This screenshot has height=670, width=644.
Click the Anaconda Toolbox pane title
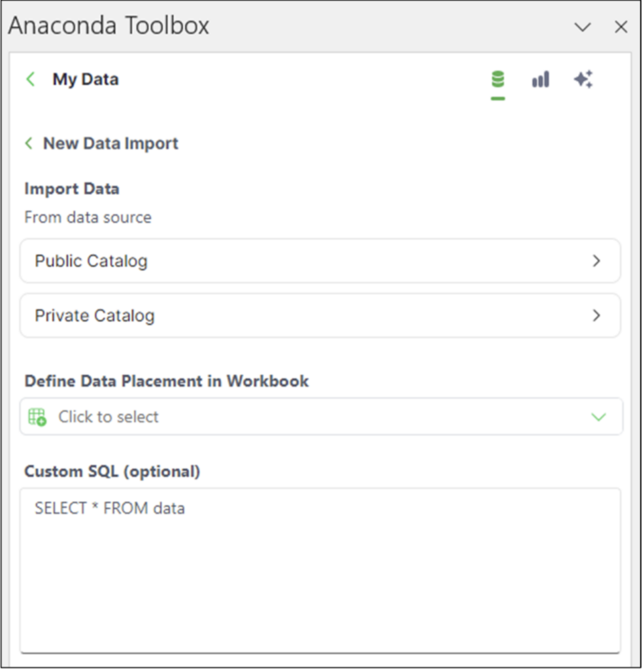pos(109,26)
